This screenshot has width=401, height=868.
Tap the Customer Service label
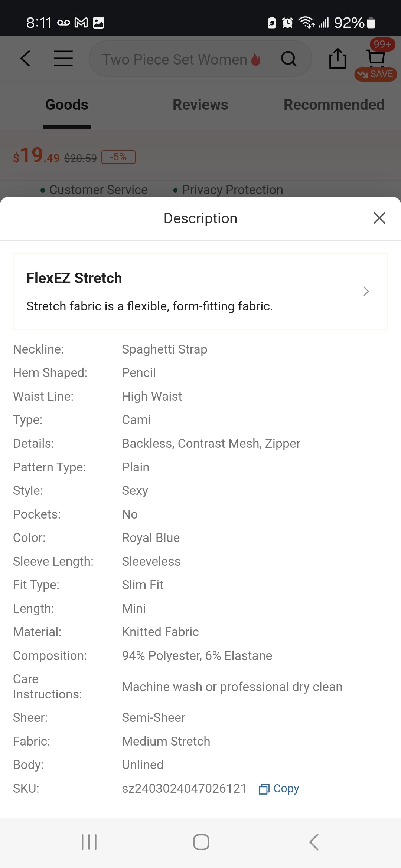(98, 190)
